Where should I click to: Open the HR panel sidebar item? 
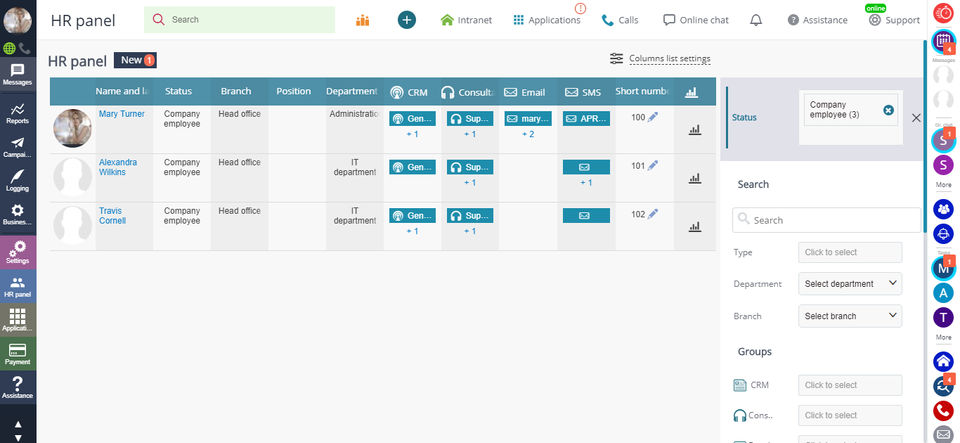coord(18,286)
